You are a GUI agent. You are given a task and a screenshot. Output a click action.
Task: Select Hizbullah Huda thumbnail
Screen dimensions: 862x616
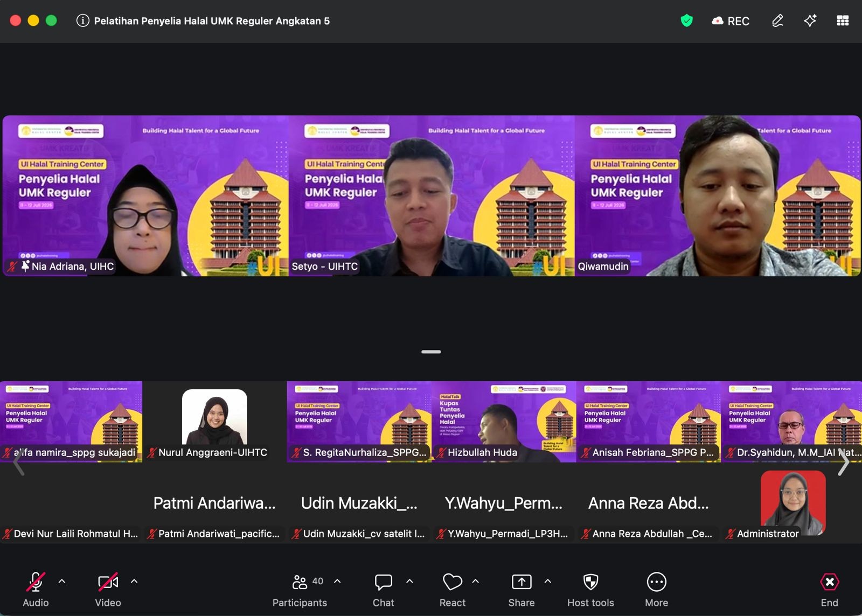click(504, 422)
